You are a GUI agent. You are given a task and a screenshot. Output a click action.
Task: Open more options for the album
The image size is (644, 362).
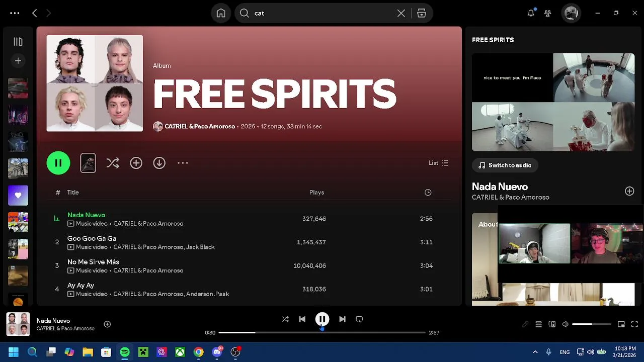point(183,163)
